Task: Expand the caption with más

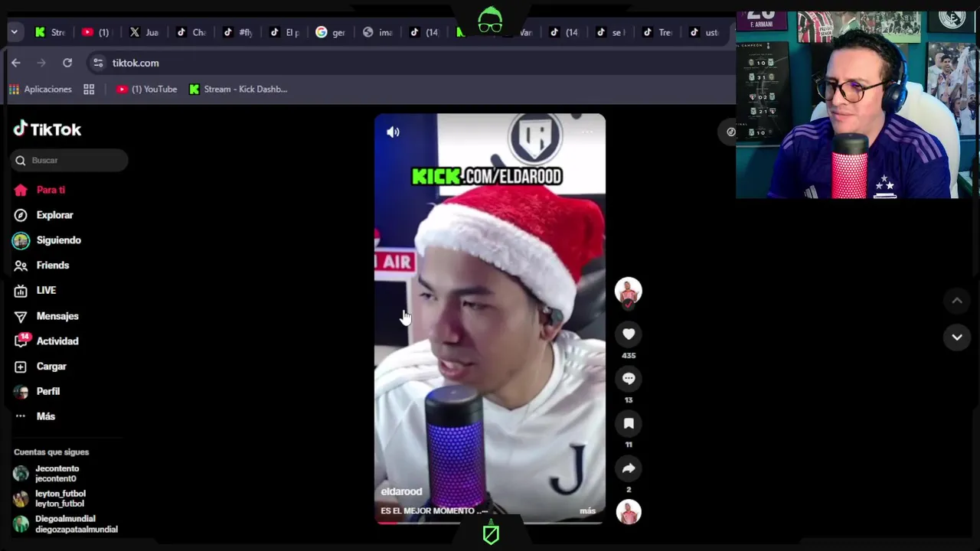Action: (x=587, y=510)
